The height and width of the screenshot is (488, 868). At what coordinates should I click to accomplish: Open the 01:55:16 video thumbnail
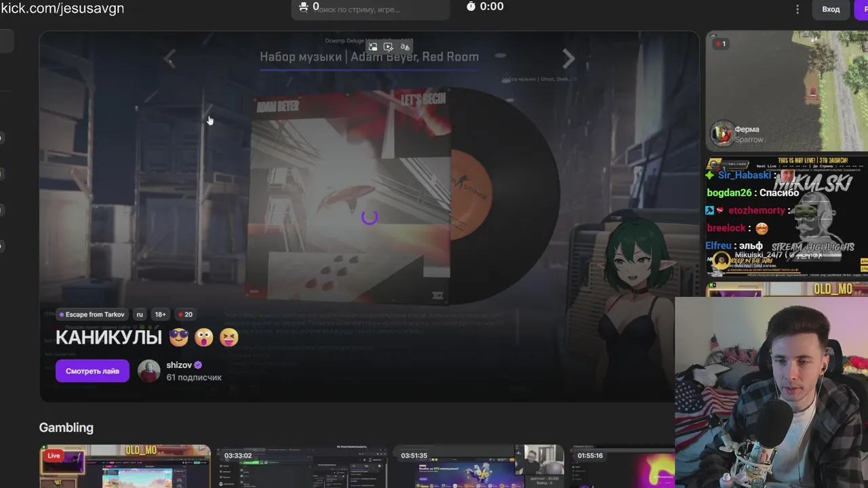[623, 466]
